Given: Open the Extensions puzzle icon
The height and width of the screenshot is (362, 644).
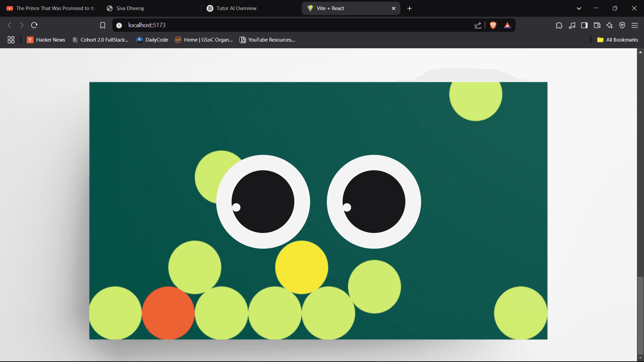Looking at the screenshot, I should click(559, 25).
